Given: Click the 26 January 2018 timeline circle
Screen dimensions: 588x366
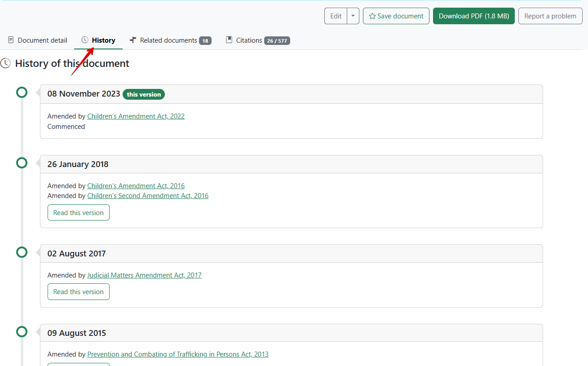Looking at the screenshot, I should click(22, 163).
